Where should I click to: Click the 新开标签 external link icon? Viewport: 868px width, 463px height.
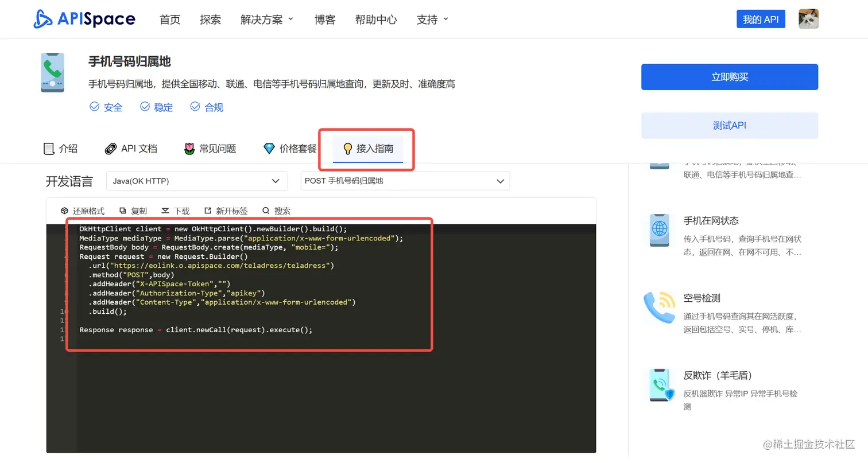(x=208, y=211)
